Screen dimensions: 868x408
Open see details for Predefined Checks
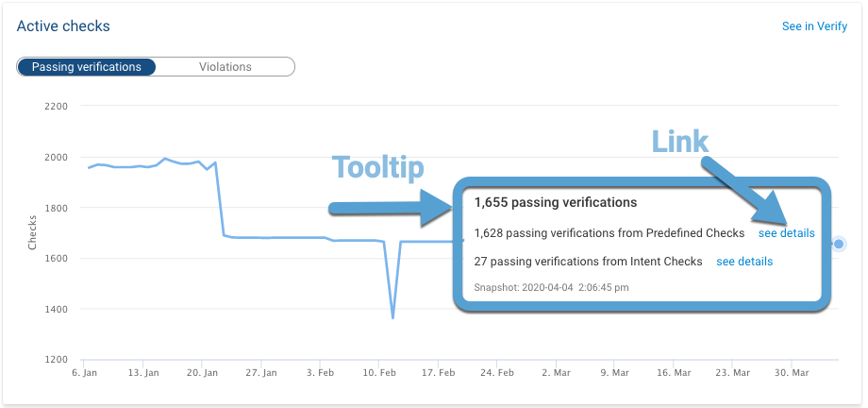click(x=786, y=232)
